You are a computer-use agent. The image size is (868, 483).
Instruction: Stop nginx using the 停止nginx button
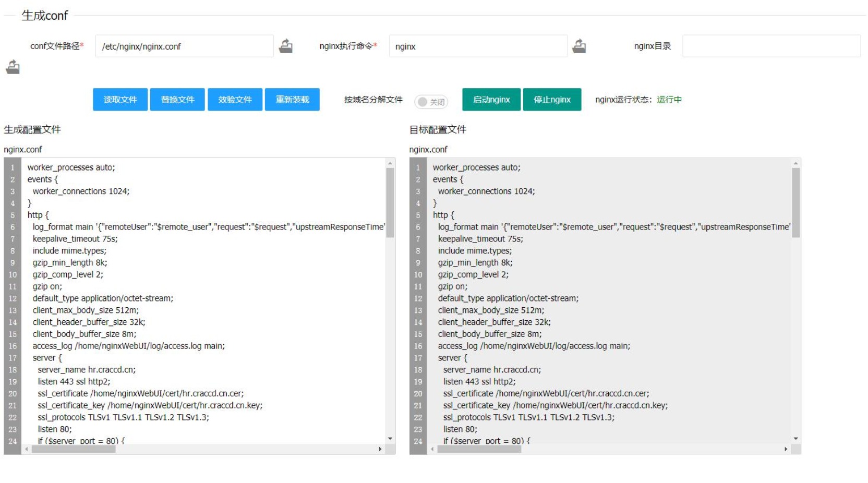[x=552, y=100]
